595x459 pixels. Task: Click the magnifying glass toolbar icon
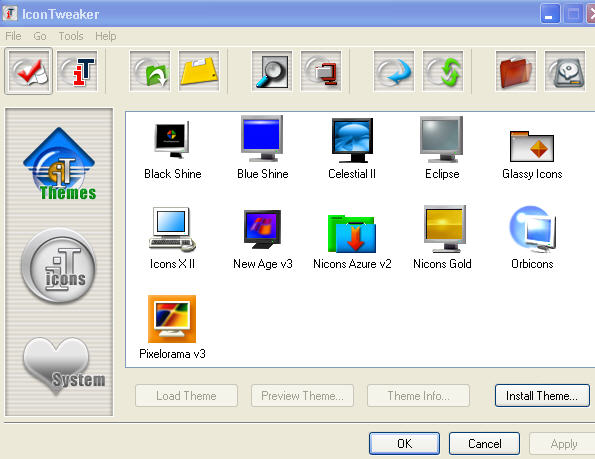pos(272,71)
